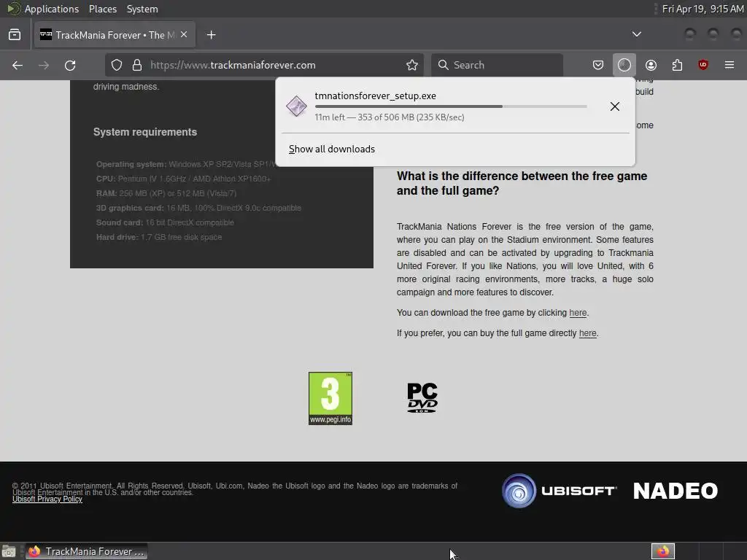Activate TrackMania Forever taskbar window button
The width and height of the screenshot is (747, 560).
(86, 551)
